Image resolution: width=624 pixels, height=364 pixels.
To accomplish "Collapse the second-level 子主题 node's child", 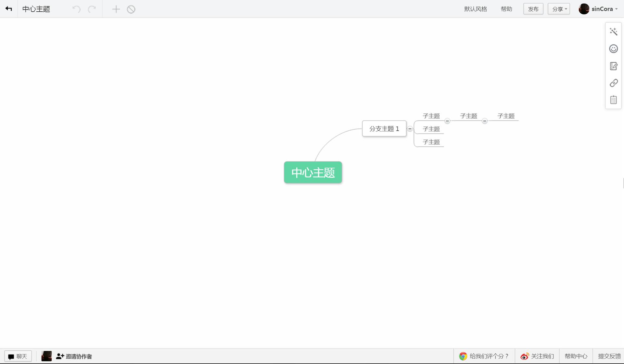I will pyautogui.click(x=485, y=121).
